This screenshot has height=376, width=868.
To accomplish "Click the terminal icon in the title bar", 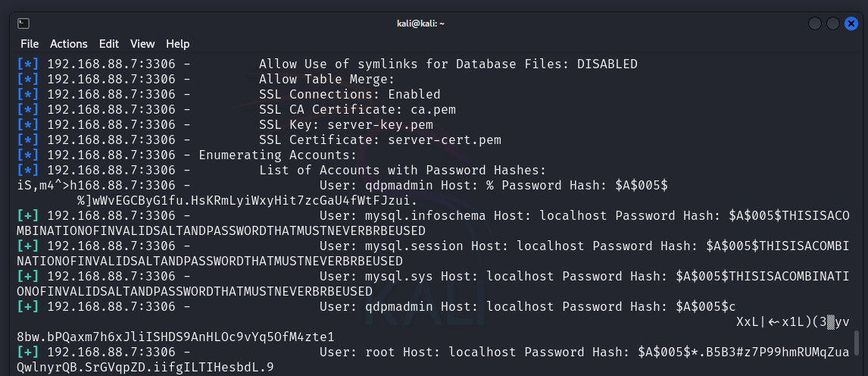I will [23, 23].
